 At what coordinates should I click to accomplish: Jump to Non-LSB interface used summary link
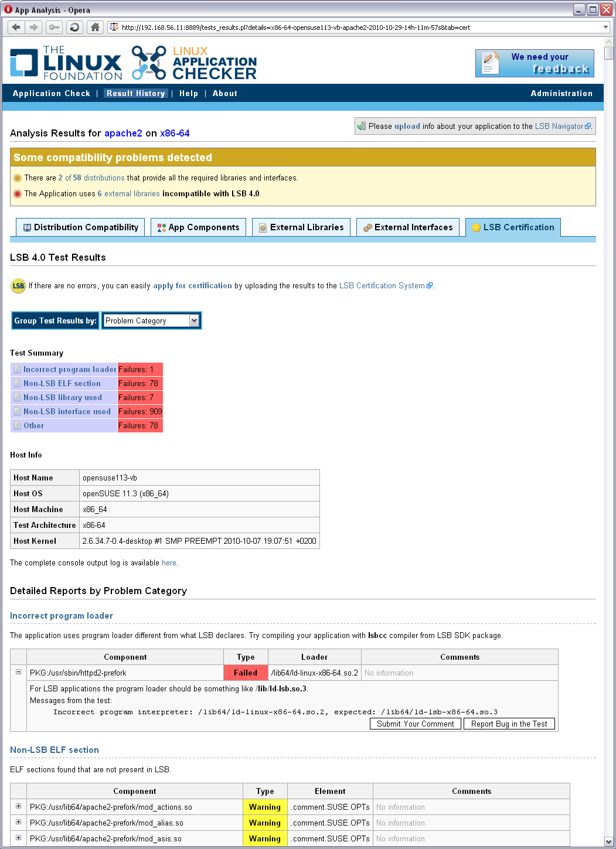[x=67, y=412]
